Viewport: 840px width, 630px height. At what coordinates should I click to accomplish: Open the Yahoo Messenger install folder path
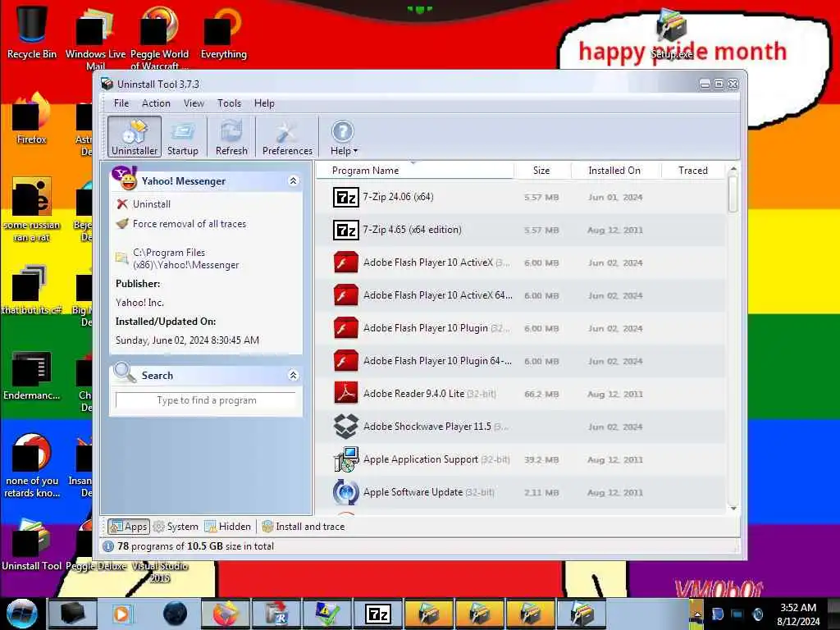point(185,258)
